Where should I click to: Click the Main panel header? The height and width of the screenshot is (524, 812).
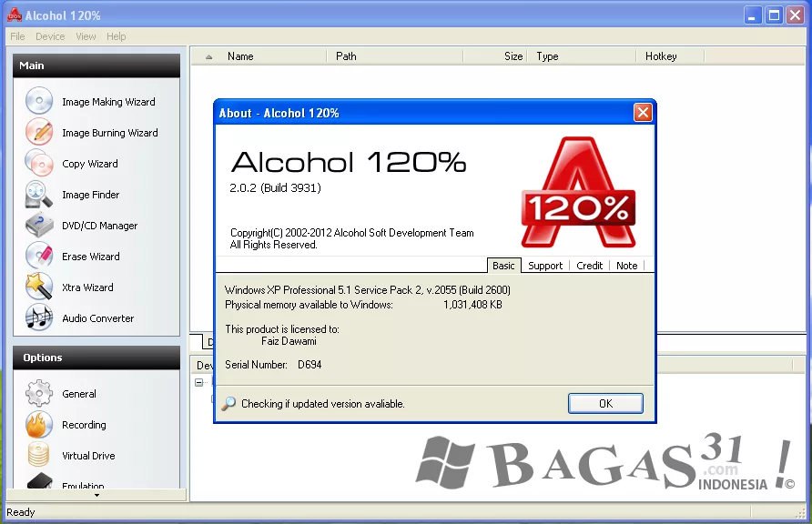click(96, 65)
